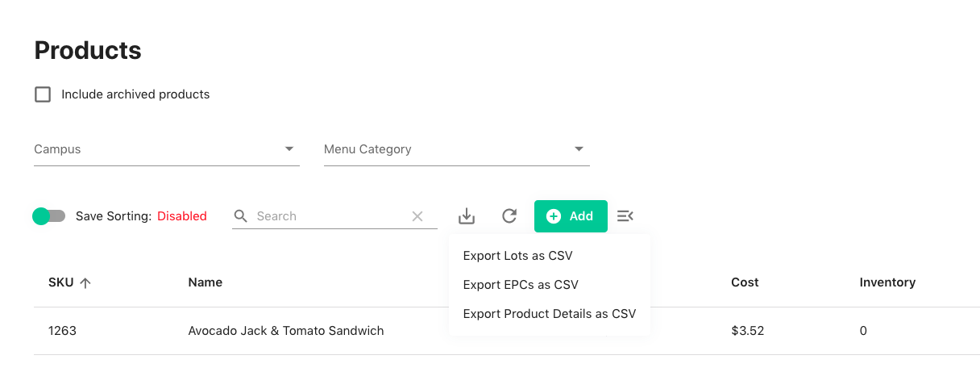Check Include archived products checkbox
The image size is (980, 368).
[43, 94]
